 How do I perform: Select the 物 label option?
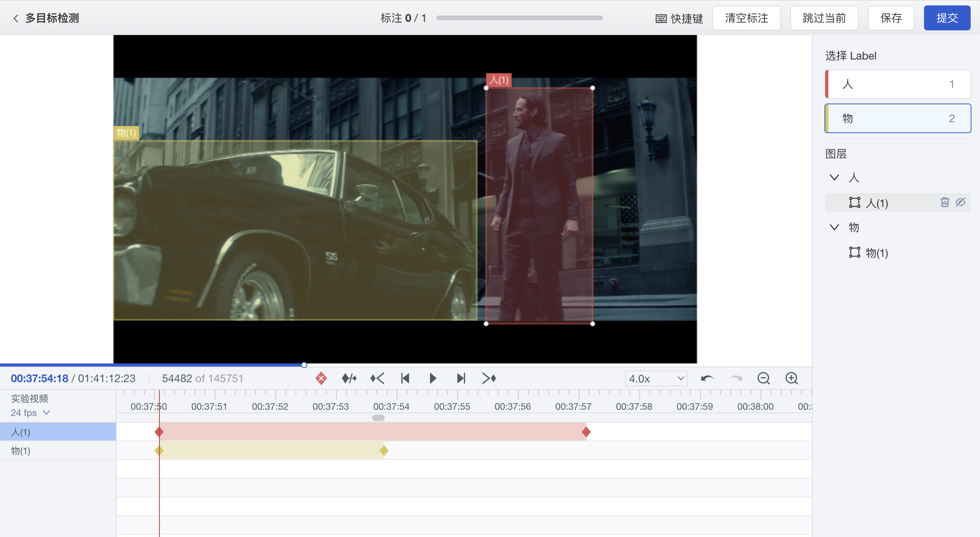[898, 118]
